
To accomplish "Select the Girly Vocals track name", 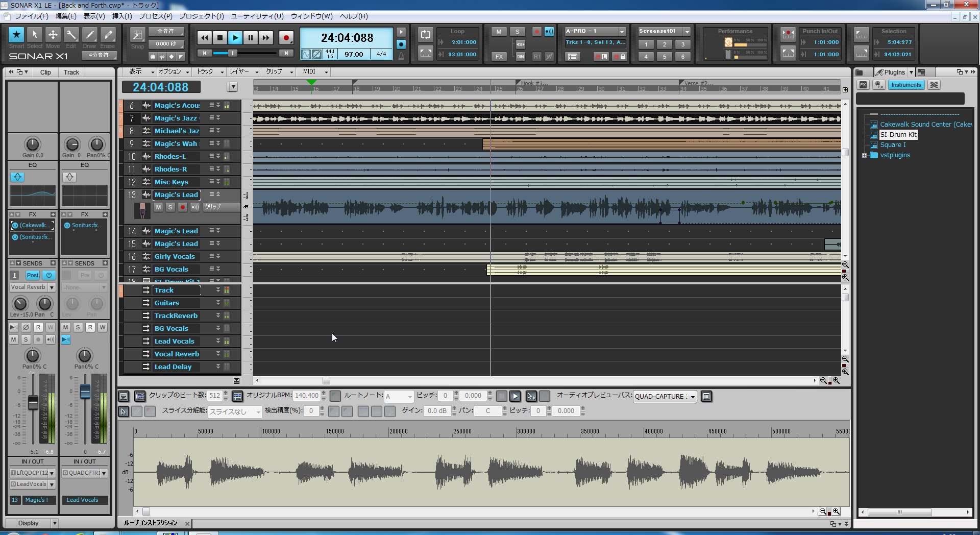I will pyautogui.click(x=175, y=256).
